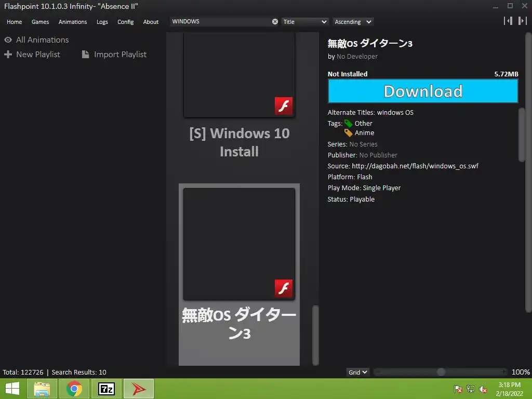The height and width of the screenshot is (399, 532).
Task: Select the 無敵OS ダイターン3 thumbnail
Action: (239, 244)
